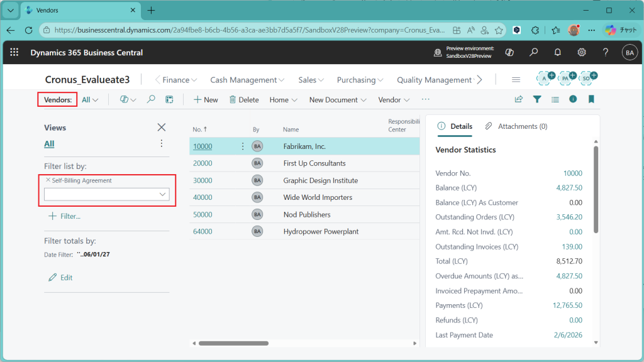Open the All views dropdown
Viewport: 644px width, 362px height.
coord(90,100)
